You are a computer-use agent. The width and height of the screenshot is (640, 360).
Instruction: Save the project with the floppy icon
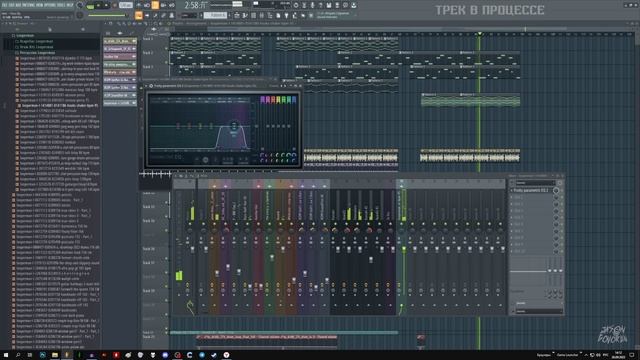(329, 5)
